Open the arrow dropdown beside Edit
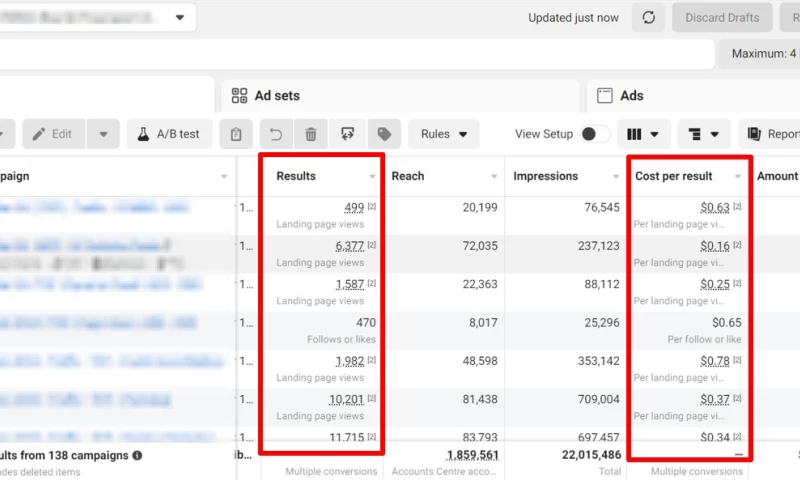The height and width of the screenshot is (480, 800). (104, 134)
